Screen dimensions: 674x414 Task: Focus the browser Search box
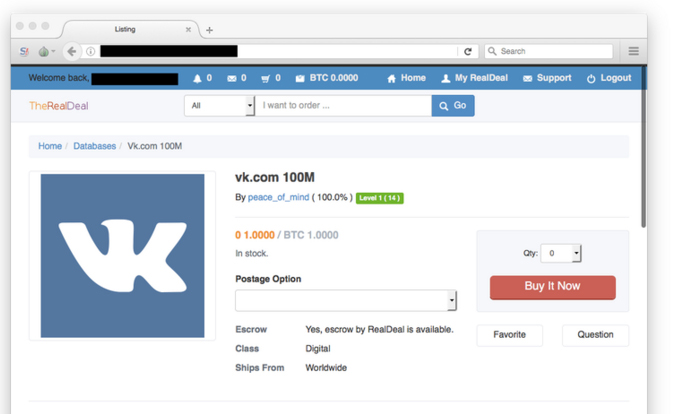pos(549,51)
